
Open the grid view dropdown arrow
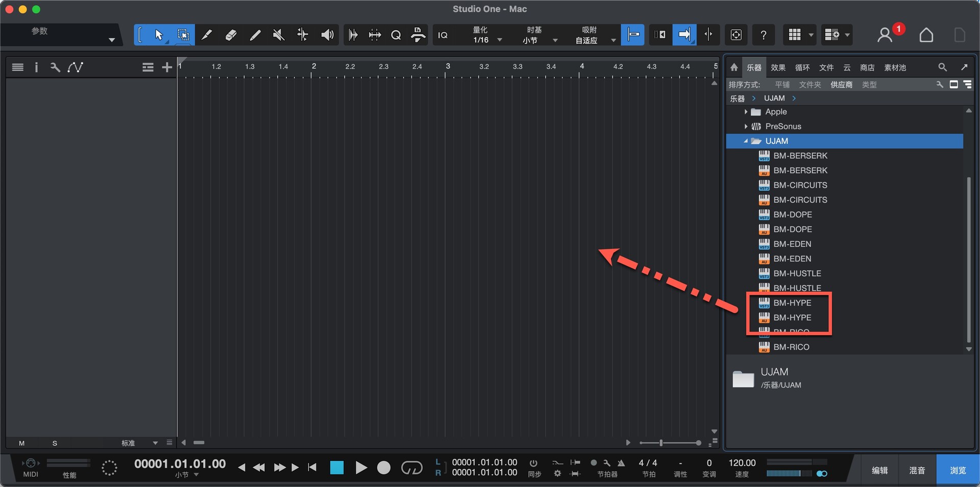point(811,35)
